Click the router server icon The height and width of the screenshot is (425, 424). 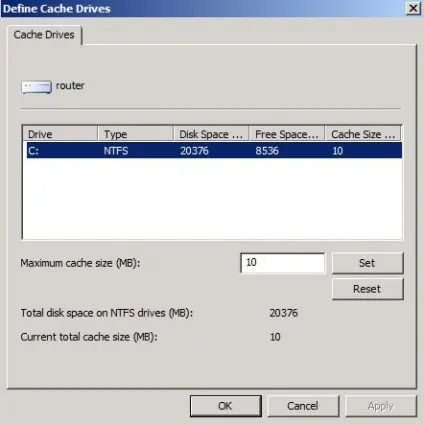coord(37,87)
